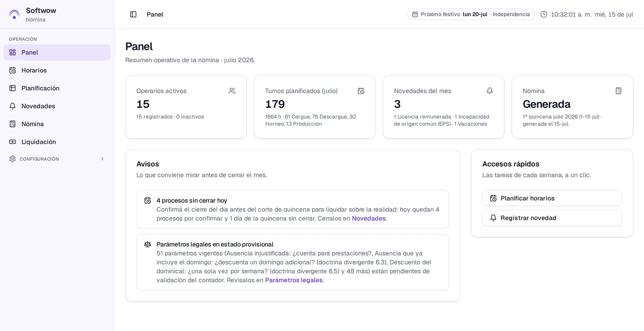Click the Próximo festivo Independencia badge
The image size is (644, 331).
471,14
